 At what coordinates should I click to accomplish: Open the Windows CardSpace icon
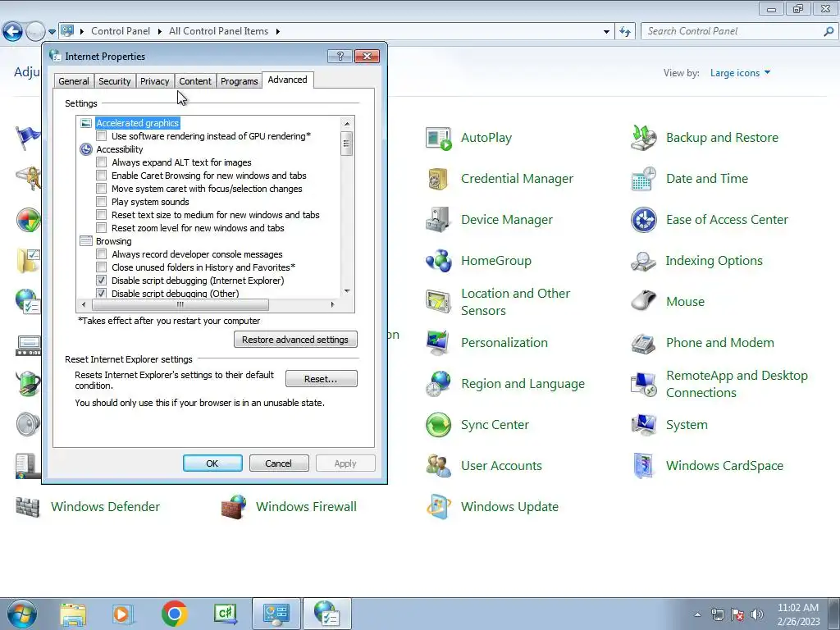pyautogui.click(x=643, y=466)
